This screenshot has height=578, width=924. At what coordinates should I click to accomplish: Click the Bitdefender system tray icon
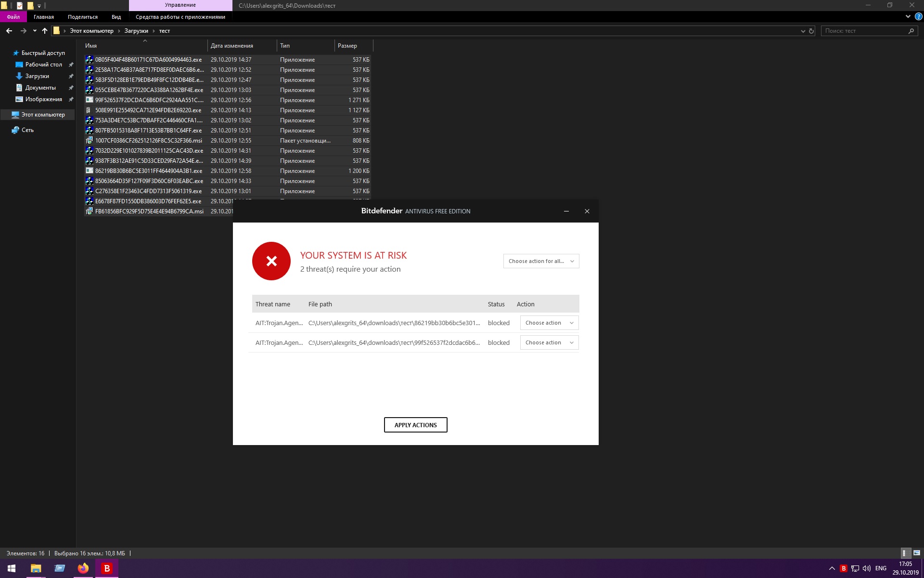pyautogui.click(x=843, y=568)
